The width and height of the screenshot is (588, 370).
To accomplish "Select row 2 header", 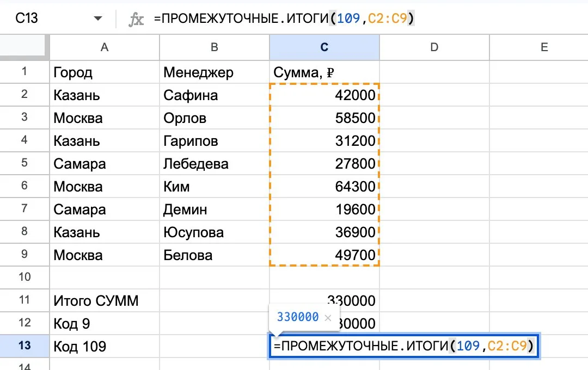I will coord(24,95).
